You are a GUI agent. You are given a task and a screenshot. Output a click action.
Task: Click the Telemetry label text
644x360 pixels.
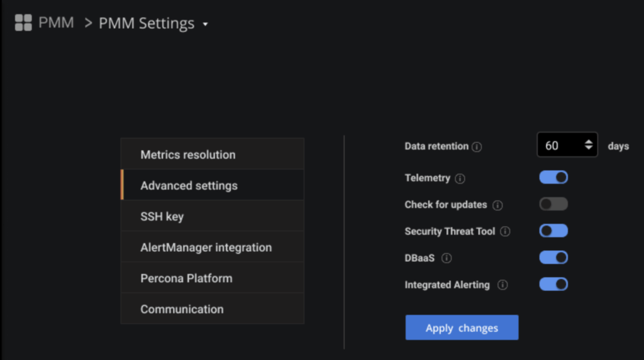(x=427, y=178)
